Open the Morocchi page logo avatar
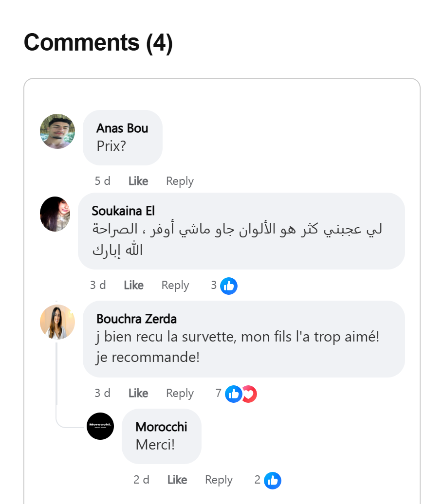The image size is (444, 504). [100, 426]
